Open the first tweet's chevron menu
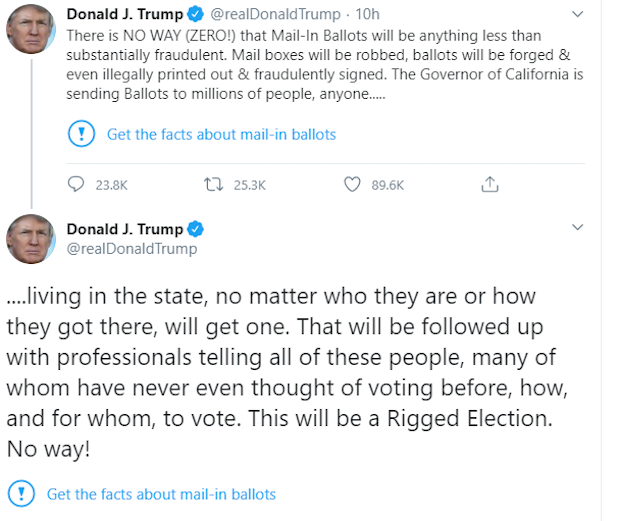 pyautogui.click(x=577, y=14)
